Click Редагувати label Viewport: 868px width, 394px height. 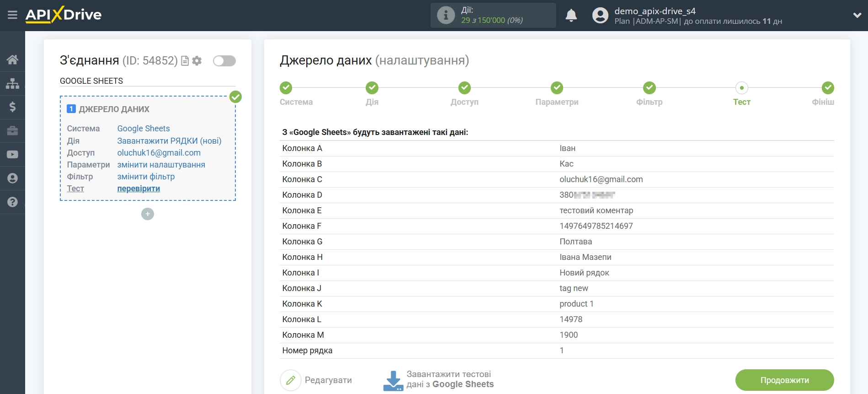pyautogui.click(x=328, y=380)
